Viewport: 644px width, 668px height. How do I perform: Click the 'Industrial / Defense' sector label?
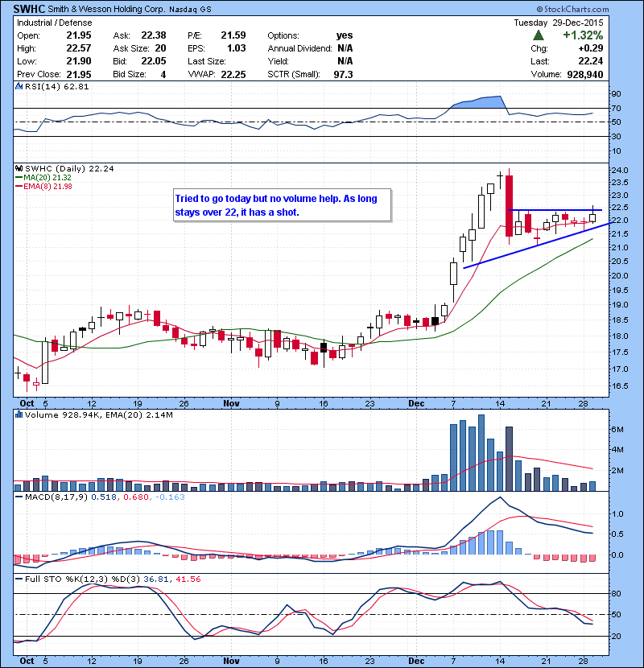tap(54, 23)
